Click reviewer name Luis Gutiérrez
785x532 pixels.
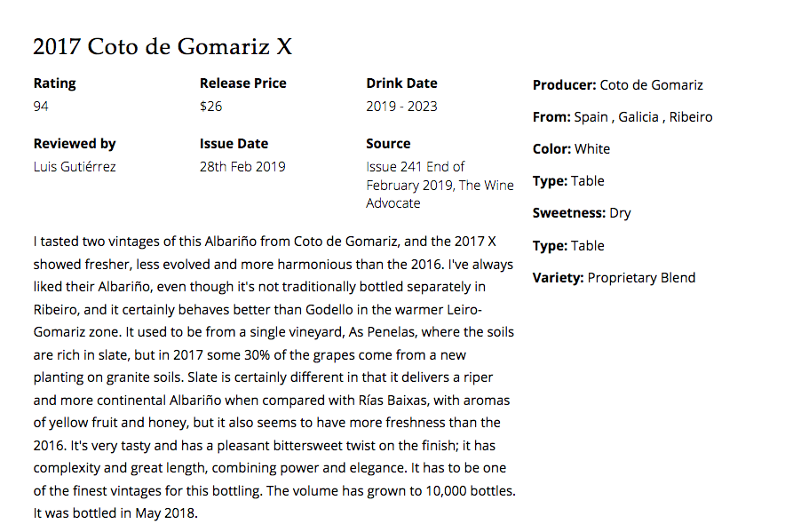click(x=75, y=166)
